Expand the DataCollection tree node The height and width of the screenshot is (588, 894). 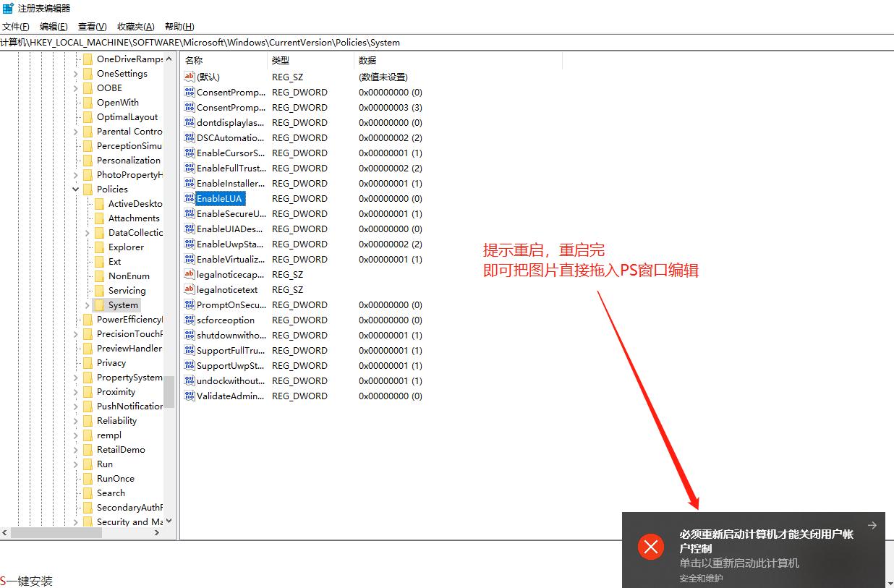[x=88, y=233]
